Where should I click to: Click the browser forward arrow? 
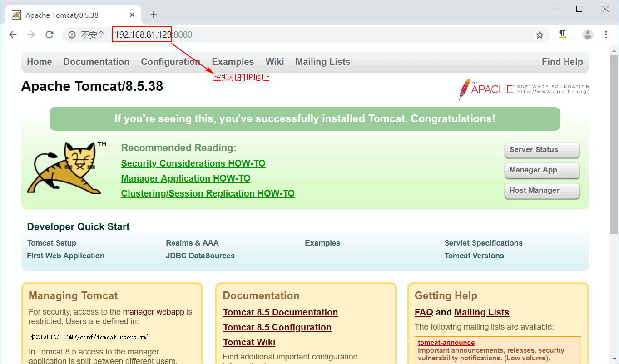[x=31, y=34]
